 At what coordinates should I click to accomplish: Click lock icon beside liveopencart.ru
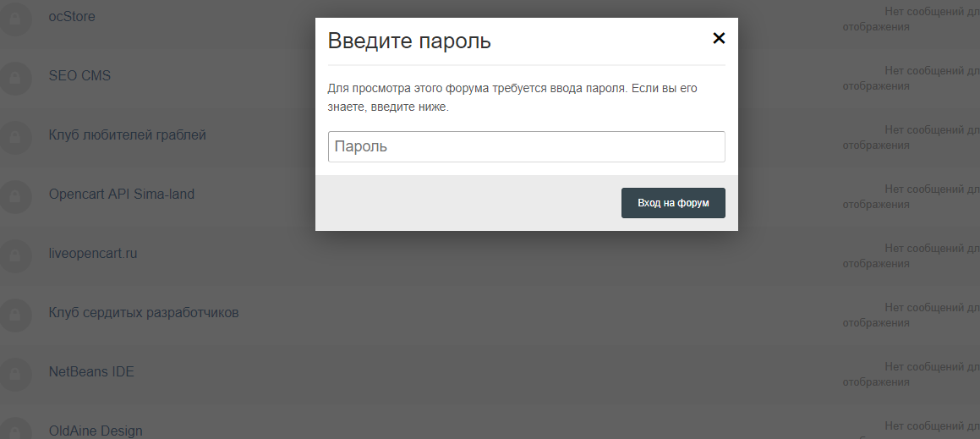coord(15,256)
